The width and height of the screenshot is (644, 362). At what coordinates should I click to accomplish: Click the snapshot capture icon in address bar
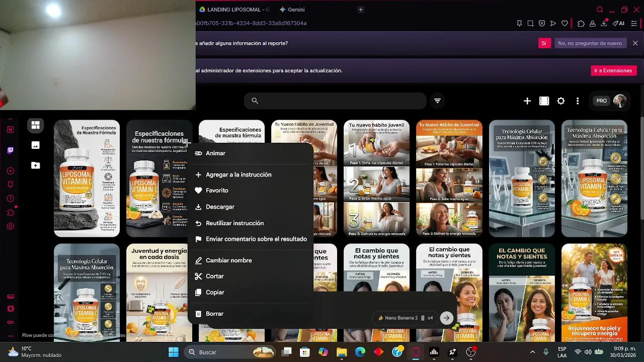(x=530, y=23)
